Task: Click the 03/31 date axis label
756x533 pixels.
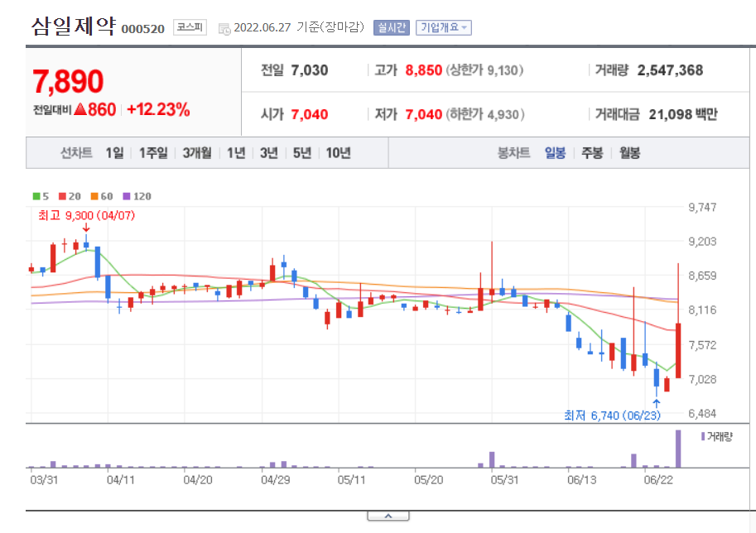Action: 44,480
